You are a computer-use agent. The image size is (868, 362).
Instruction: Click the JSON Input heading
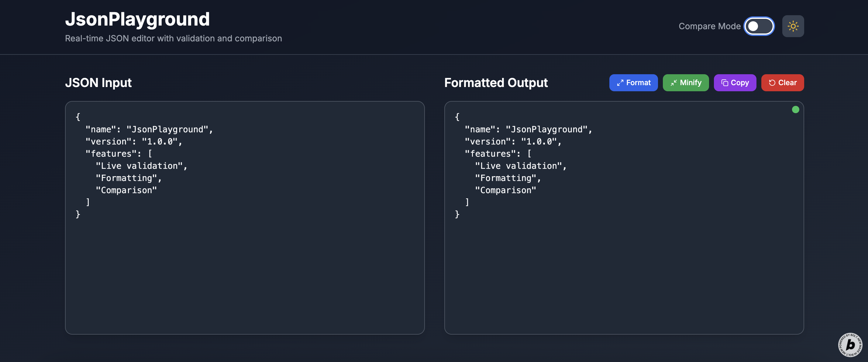98,83
